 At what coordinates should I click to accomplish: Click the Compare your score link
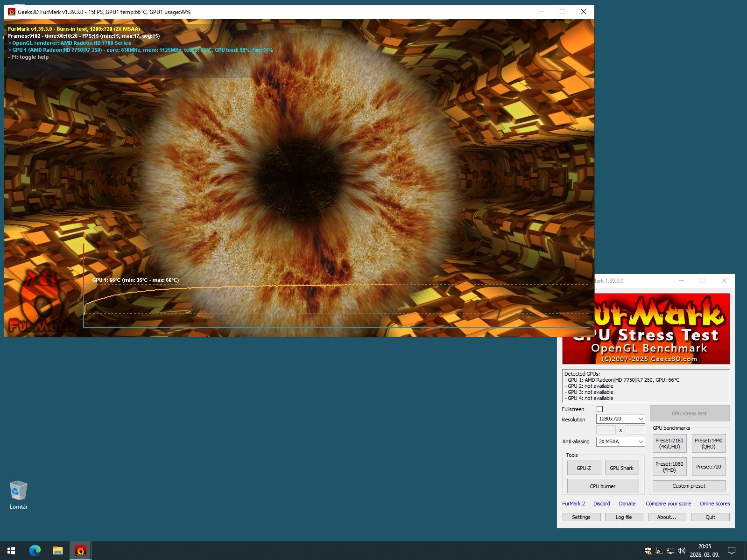669,504
